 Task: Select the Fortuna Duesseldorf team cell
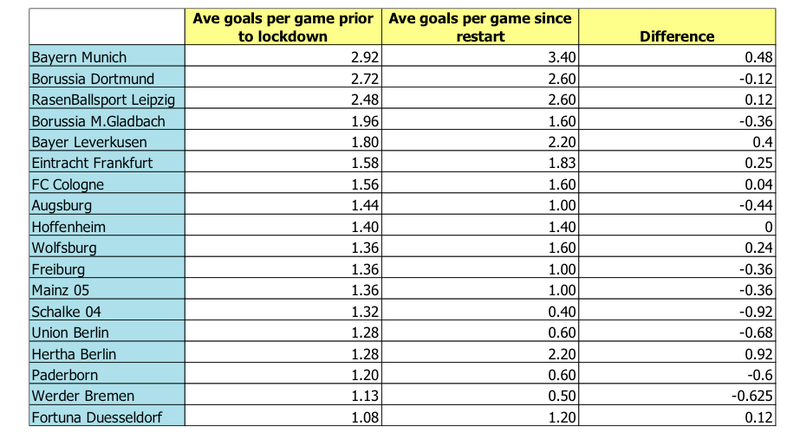[107, 416]
